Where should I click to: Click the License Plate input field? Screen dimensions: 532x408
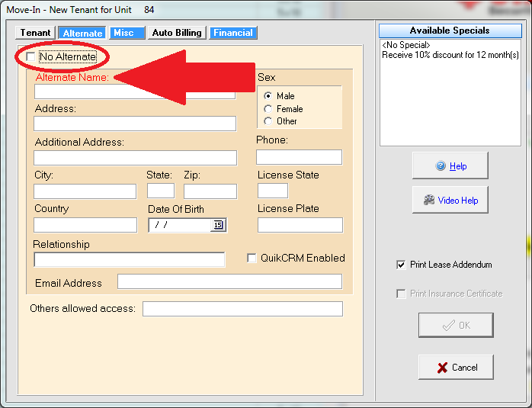coord(300,225)
